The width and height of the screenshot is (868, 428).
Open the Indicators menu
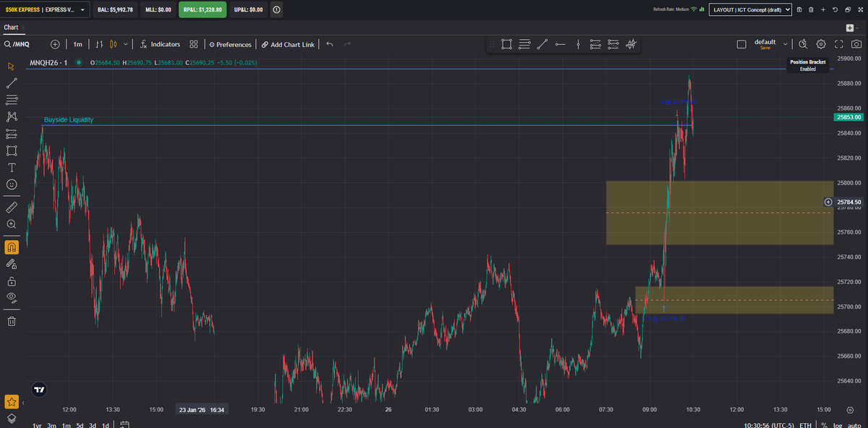click(x=160, y=44)
